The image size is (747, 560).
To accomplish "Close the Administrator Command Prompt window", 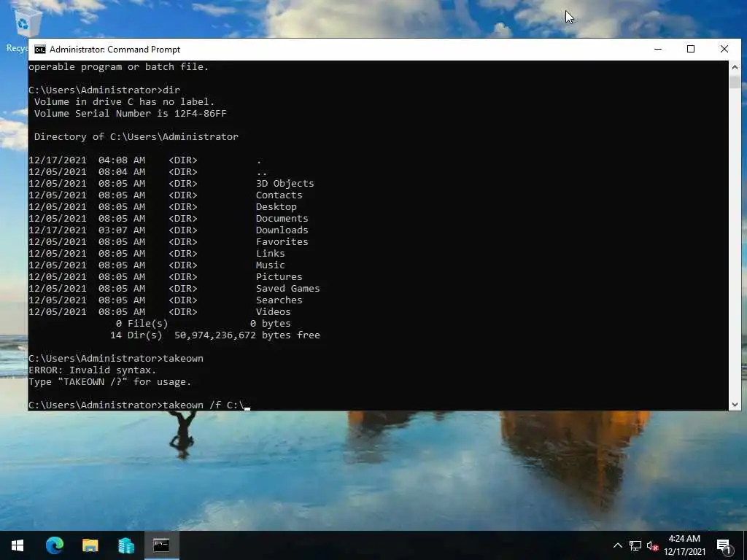I will [x=724, y=49].
